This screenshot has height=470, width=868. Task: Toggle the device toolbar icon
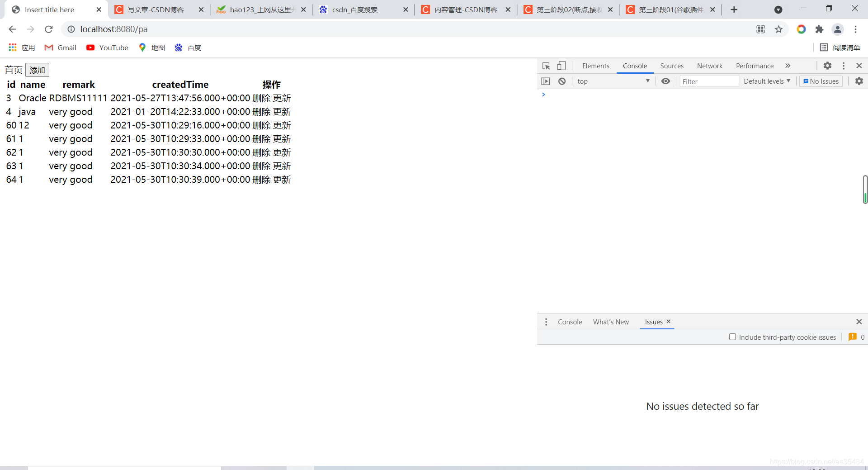click(561, 66)
